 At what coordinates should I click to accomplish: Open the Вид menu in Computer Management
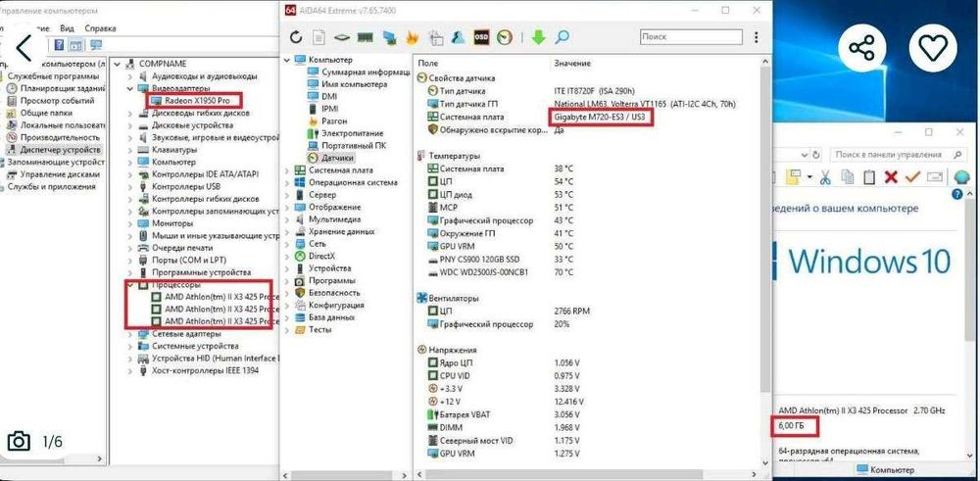[x=68, y=28]
